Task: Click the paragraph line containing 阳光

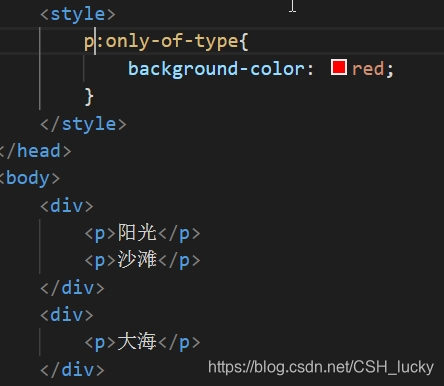Action: click(x=142, y=233)
